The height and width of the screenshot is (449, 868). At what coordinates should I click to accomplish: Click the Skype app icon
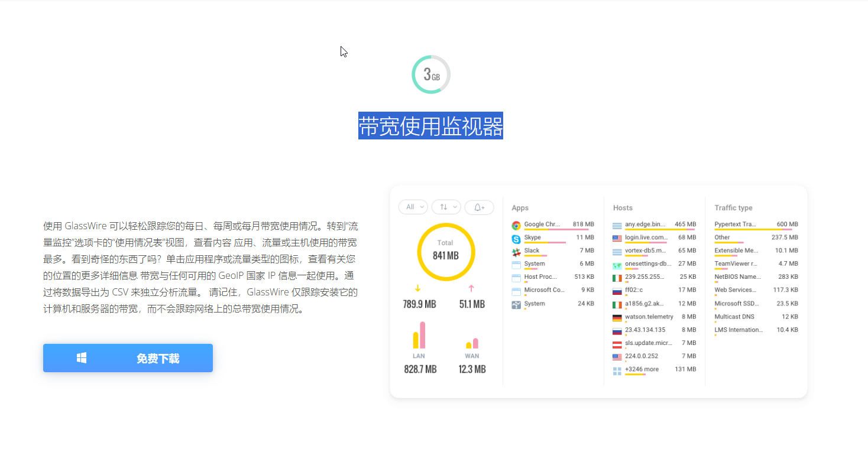coord(516,239)
